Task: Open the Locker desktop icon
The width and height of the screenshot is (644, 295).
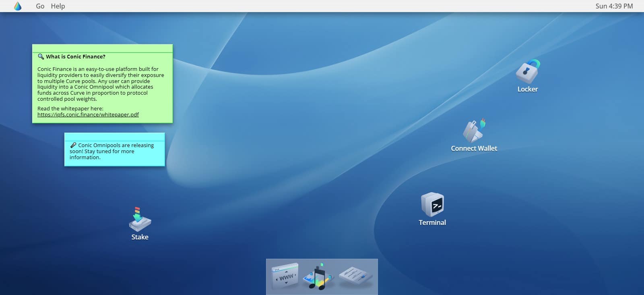Action: tap(527, 72)
